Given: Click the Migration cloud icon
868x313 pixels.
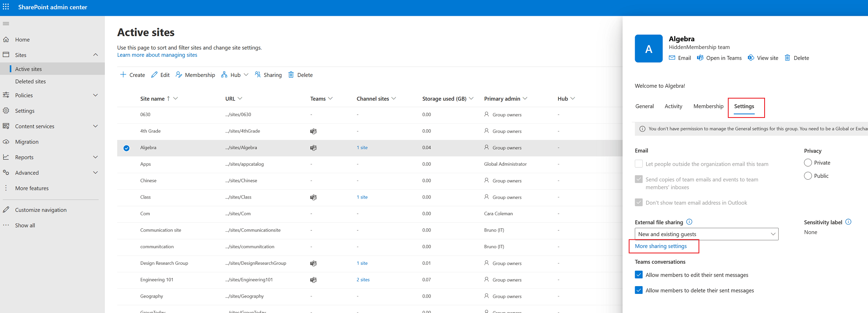Looking at the screenshot, I should click(x=6, y=142).
